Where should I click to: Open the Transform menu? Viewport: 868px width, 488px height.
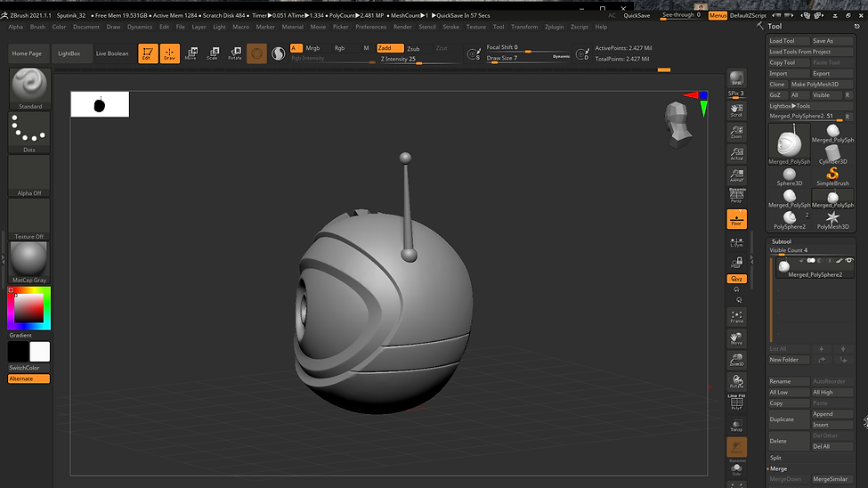pos(524,27)
